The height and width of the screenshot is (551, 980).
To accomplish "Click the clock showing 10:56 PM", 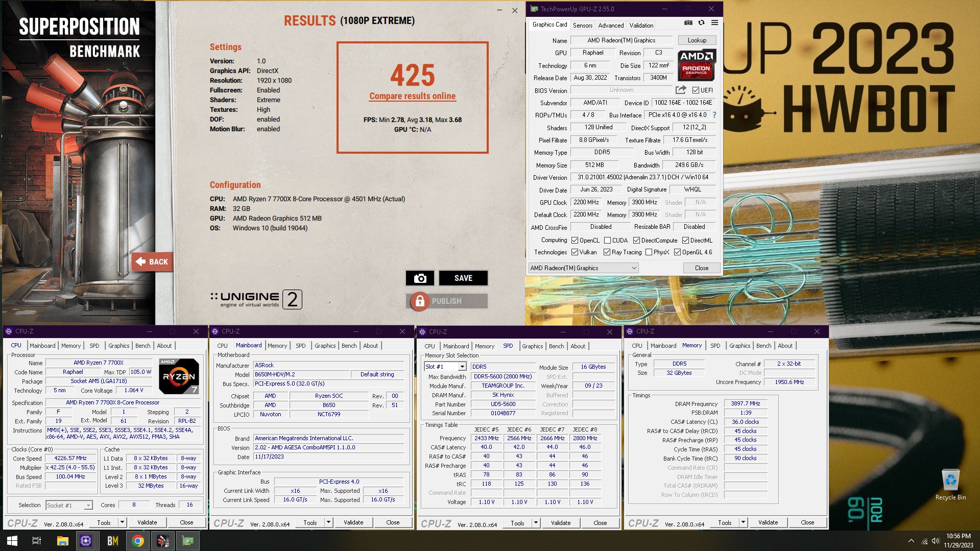I will [x=958, y=536].
